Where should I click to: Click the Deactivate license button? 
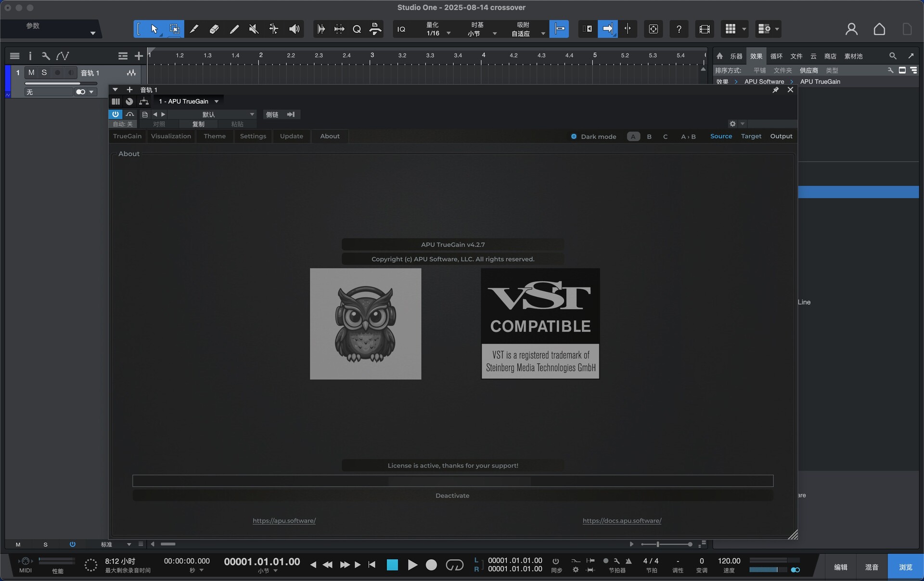pos(453,496)
